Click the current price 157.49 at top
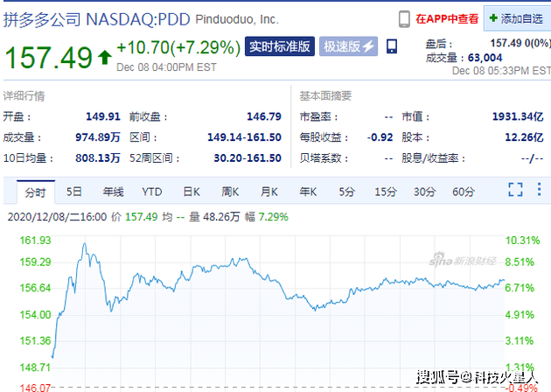This screenshot has height=392, width=551. 48,57
